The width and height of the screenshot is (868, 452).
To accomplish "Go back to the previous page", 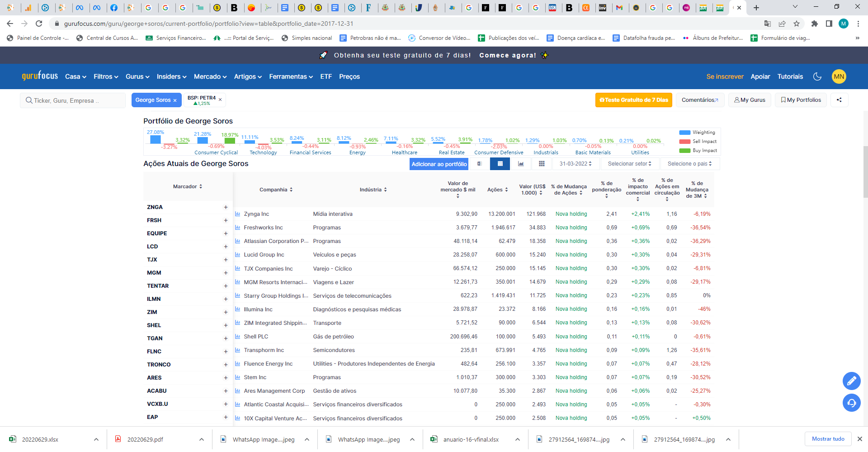I will click(10, 24).
